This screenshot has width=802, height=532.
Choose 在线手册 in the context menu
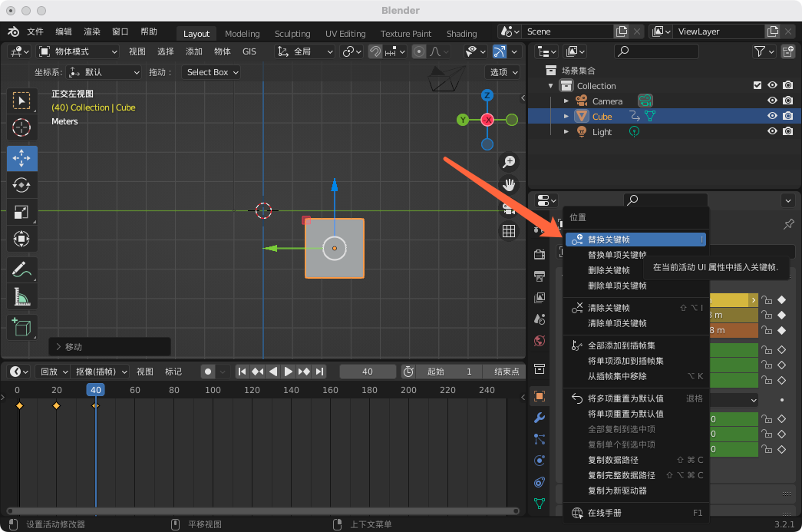pyautogui.click(x=635, y=513)
